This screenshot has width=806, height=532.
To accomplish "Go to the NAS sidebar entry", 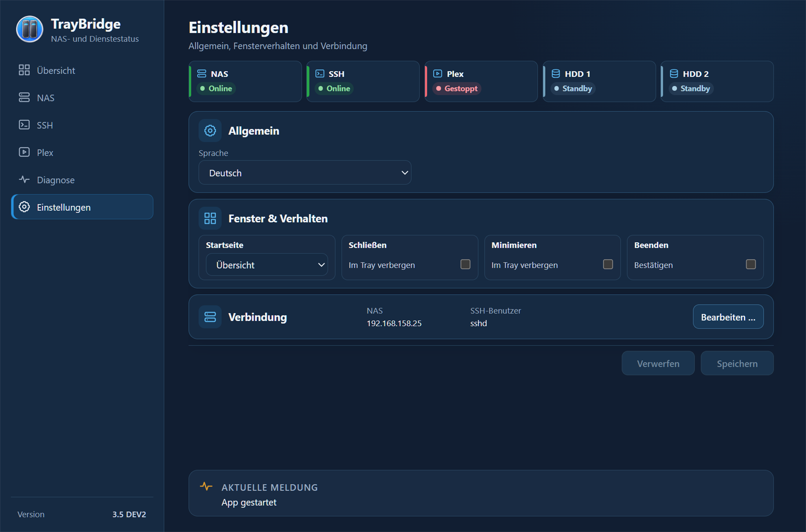I will (82, 98).
